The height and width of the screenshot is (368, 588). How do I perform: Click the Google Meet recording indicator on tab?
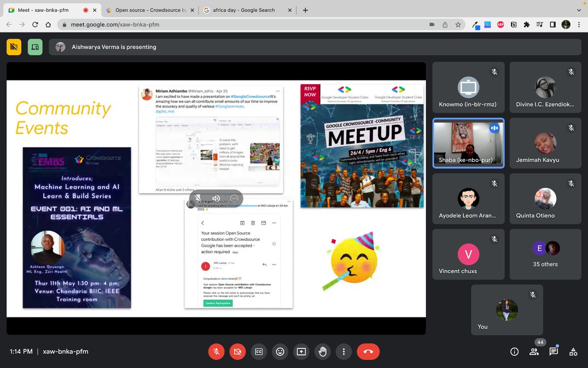(x=85, y=10)
